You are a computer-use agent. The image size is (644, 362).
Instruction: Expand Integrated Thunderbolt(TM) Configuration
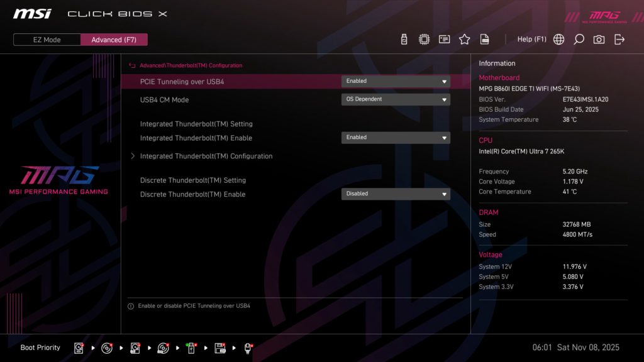pos(203,156)
